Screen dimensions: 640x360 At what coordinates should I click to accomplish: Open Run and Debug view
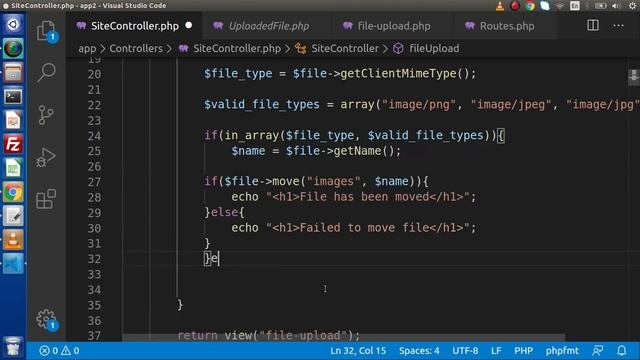pos(46,157)
